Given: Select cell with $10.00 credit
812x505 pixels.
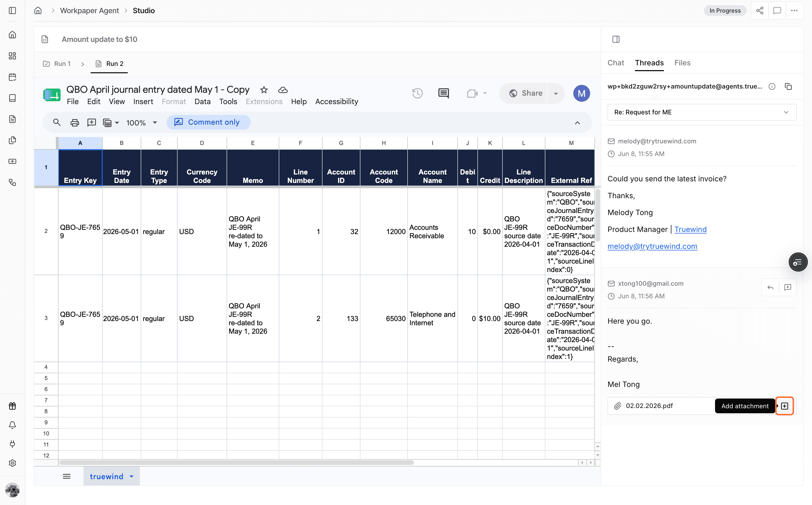Looking at the screenshot, I should pos(490,319).
